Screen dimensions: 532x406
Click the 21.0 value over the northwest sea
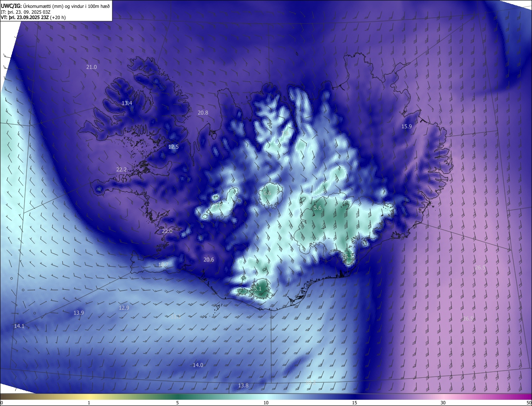(91, 67)
